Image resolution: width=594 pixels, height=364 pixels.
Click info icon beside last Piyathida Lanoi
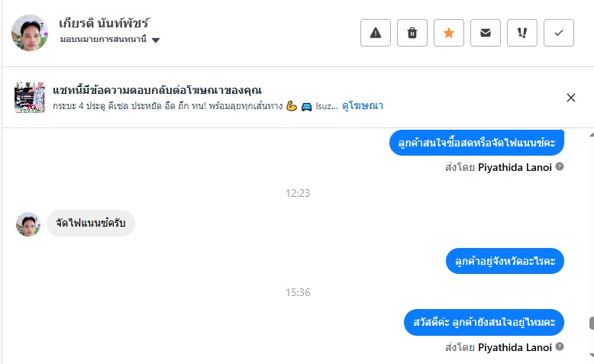coord(560,347)
